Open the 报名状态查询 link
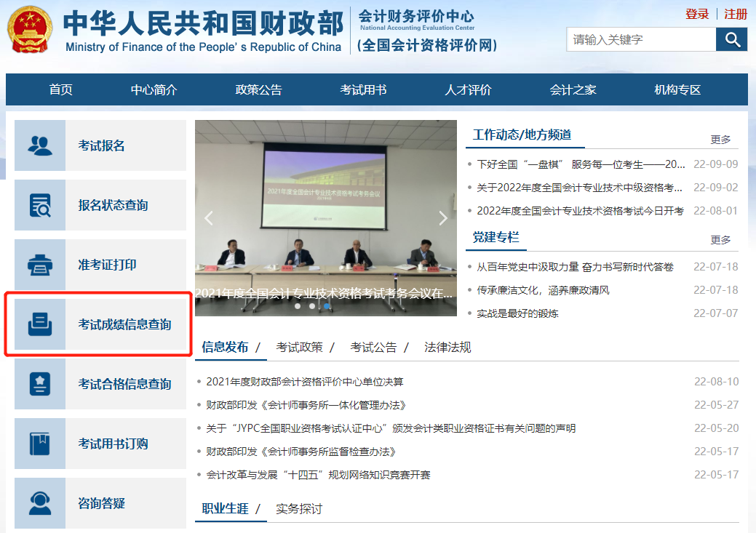The image size is (756, 533). 113,205
